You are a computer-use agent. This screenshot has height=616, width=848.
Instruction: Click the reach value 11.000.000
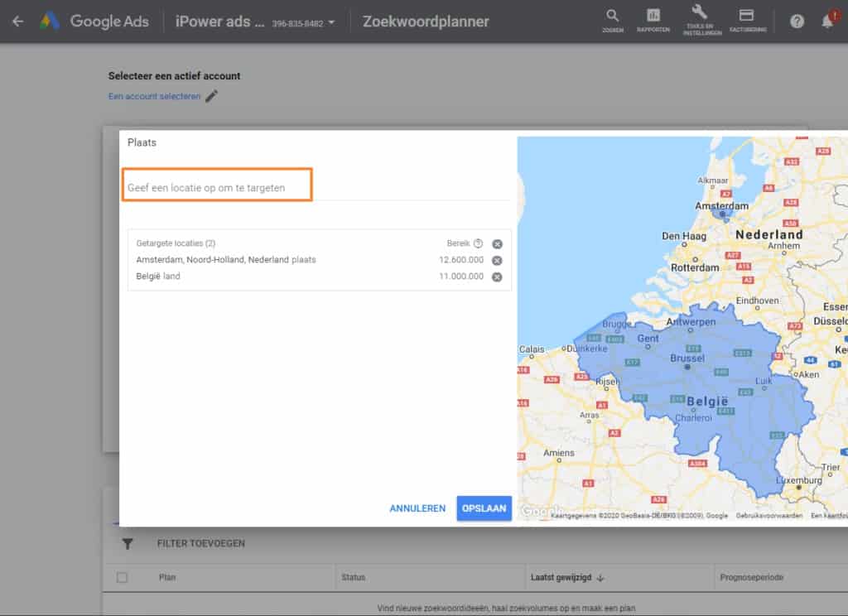point(461,276)
